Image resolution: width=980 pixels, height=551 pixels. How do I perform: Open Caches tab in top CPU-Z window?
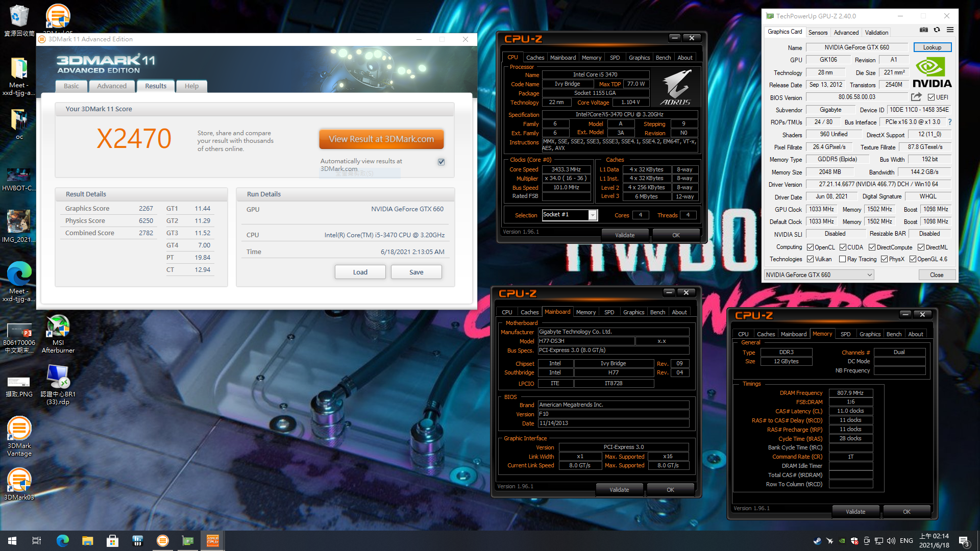pos(535,58)
